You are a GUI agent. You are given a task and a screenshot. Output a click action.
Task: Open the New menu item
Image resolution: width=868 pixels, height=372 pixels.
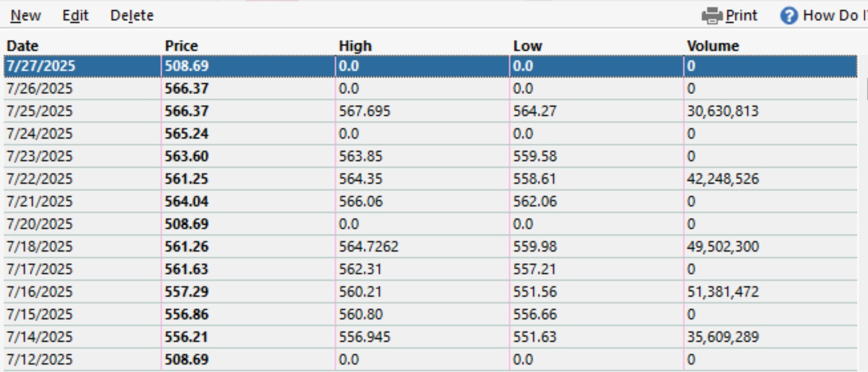click(x=26, y=16)
